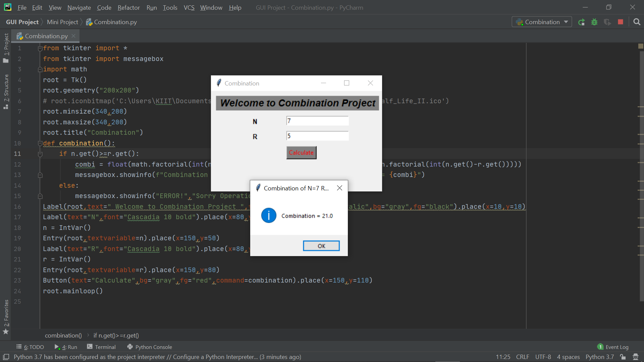Change the CRLF line separator
Viewport: 644px width, 362px height.
pos(523,357)
